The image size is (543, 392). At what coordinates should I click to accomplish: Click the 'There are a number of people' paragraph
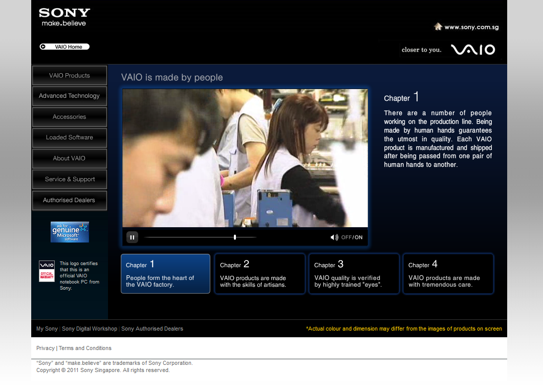pyautogui.click(x=438, y=139)
